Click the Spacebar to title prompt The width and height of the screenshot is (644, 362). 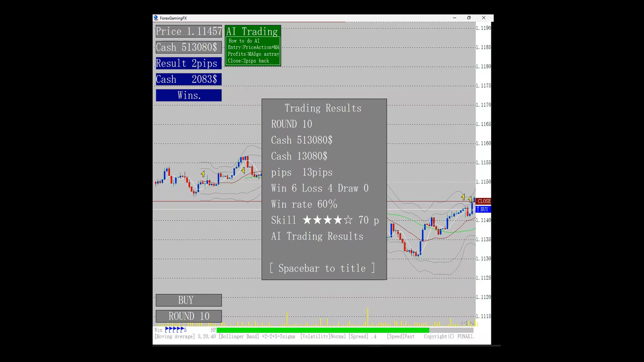[322, 268]
